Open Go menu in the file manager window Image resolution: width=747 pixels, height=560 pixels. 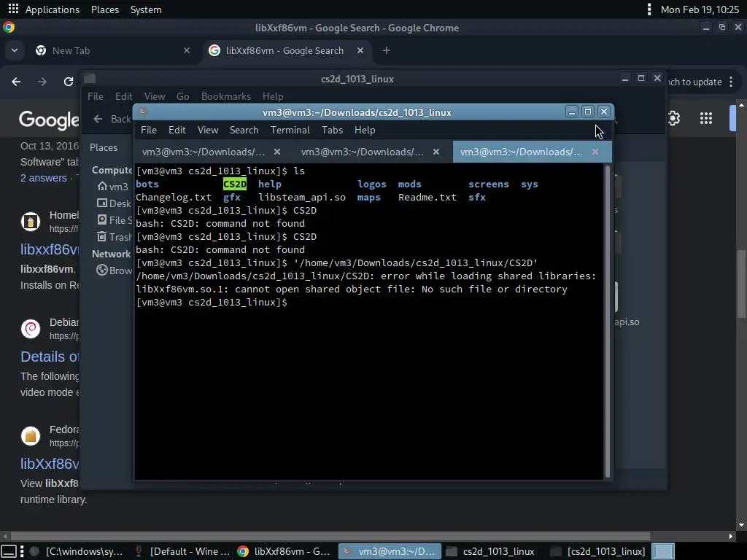pyautogui.click(x=183, y=97)
